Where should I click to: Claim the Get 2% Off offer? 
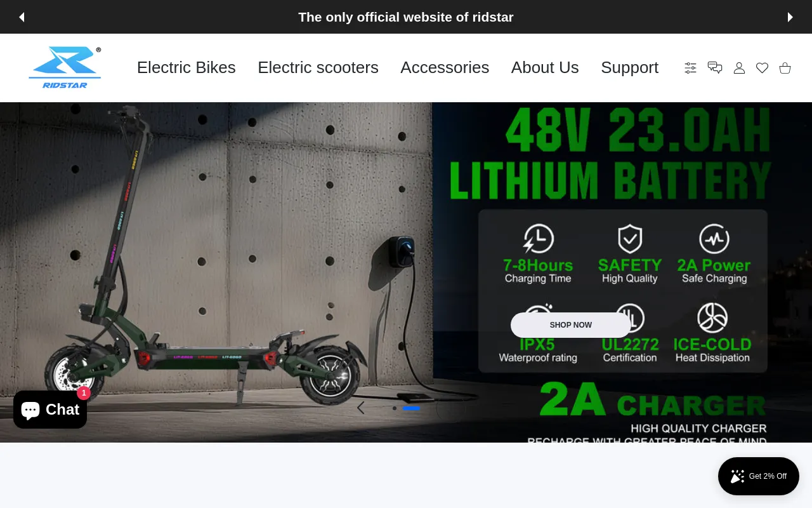point(759,476)
